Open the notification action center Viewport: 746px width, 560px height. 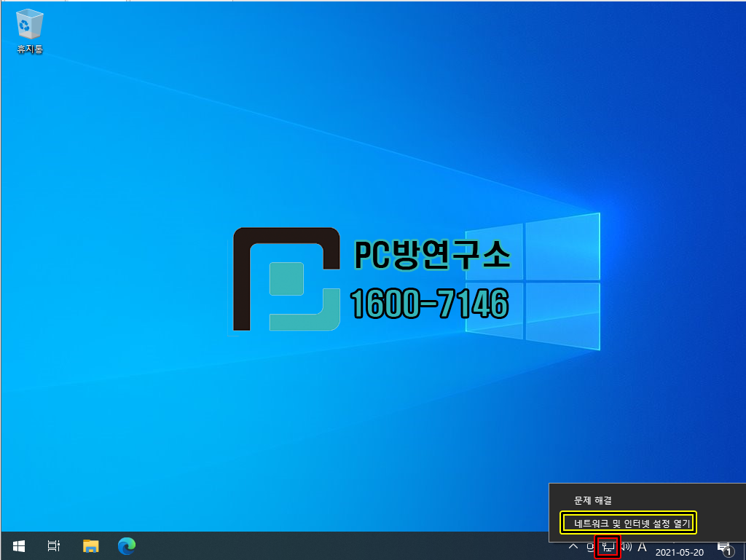[x=726, y=549]
